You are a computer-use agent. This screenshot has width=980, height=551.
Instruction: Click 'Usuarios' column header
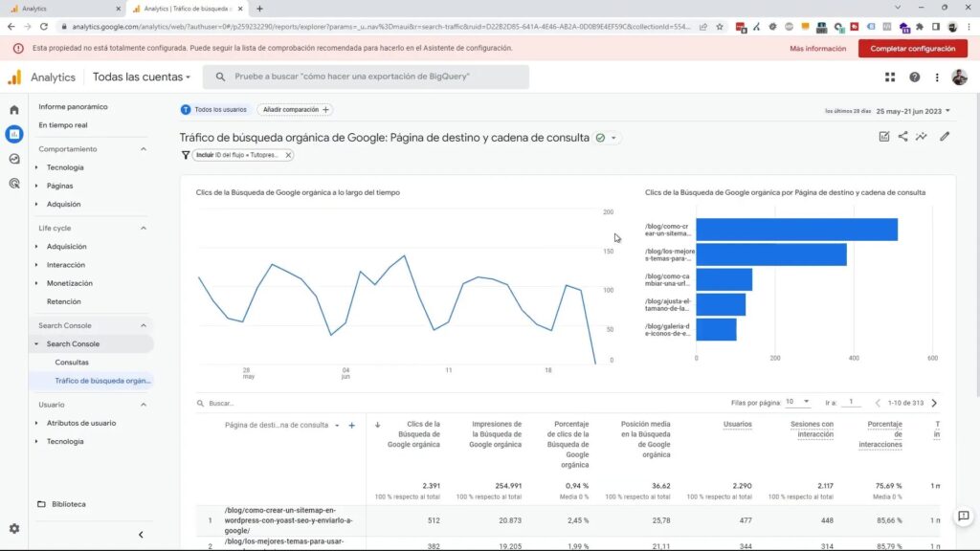pos(738,424)
